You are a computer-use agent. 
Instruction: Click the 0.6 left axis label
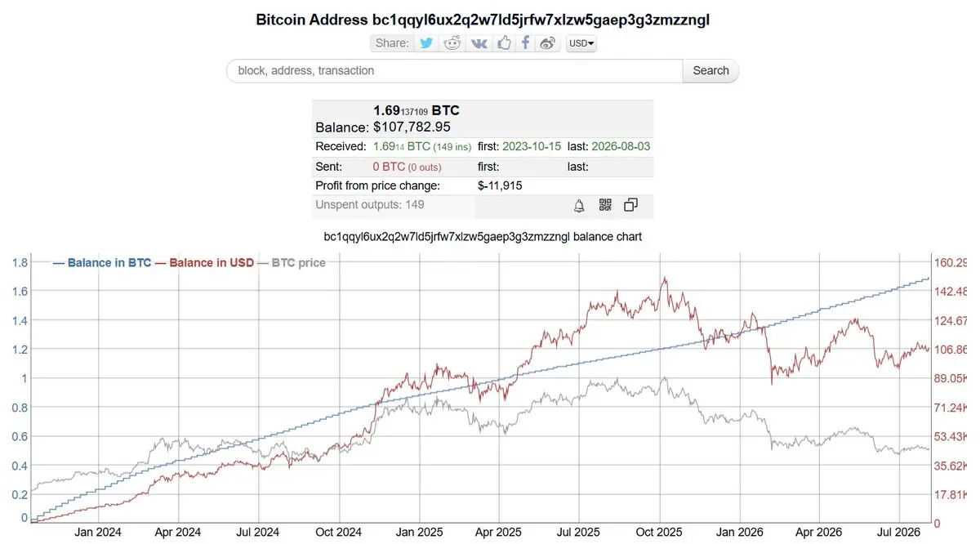point(20,436)
